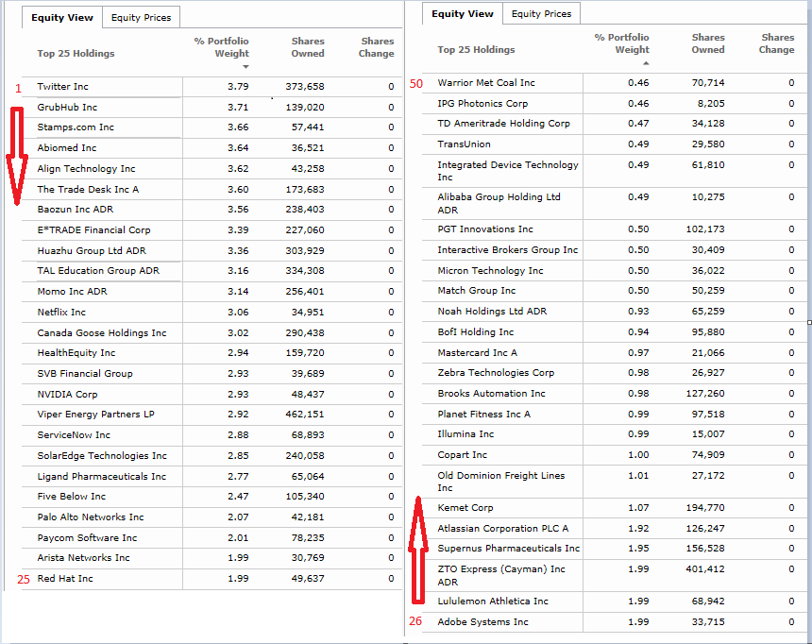Select Equity View tab in right panel
Image resolution: width=812 pixels, height=644 pixels.
coord(463,14)
